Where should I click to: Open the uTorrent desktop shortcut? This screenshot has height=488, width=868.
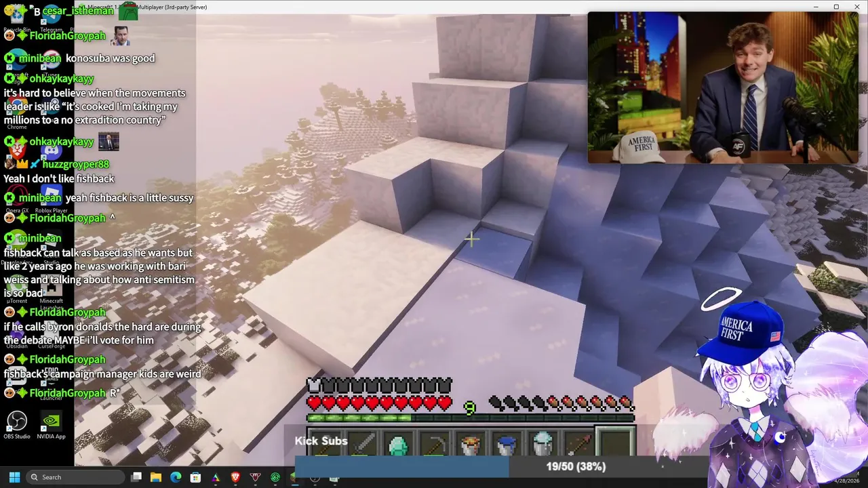click(x=16, y=290)
